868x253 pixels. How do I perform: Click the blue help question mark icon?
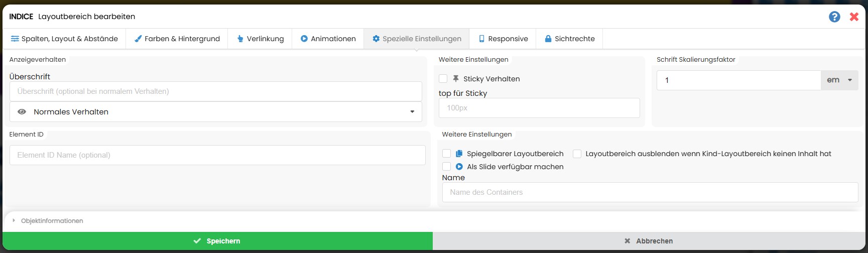pos(834,17)
